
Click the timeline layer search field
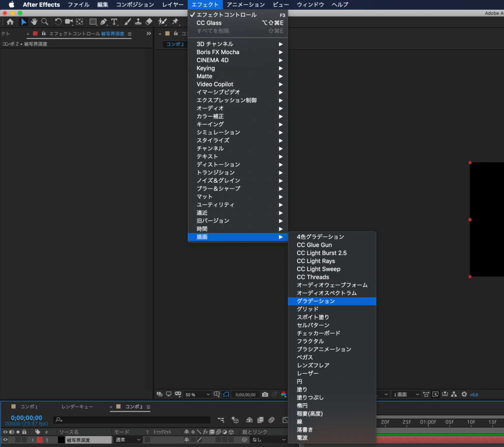132,419
